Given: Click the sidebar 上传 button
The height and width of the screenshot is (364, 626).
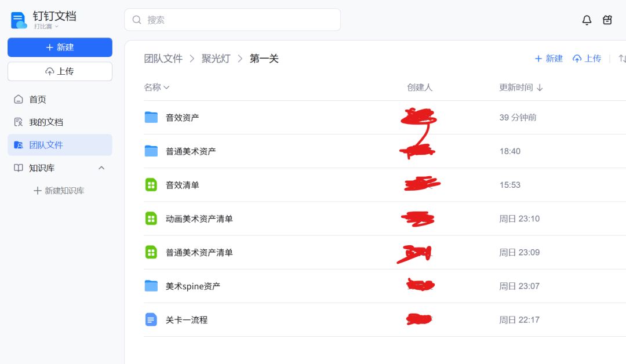Looking at the screenshot, I should pos(60,71).
